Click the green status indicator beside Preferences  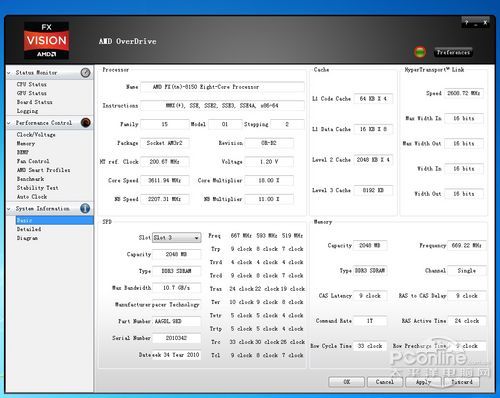click(420, 52)
